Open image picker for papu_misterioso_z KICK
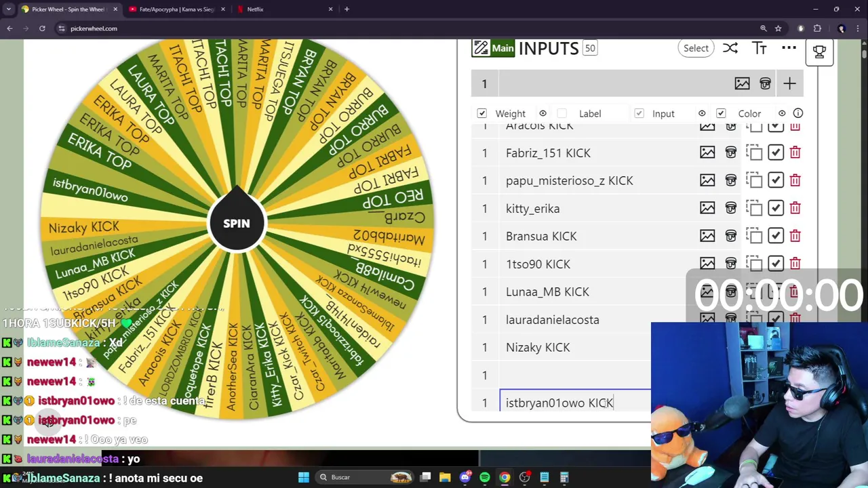 [707, 180]
